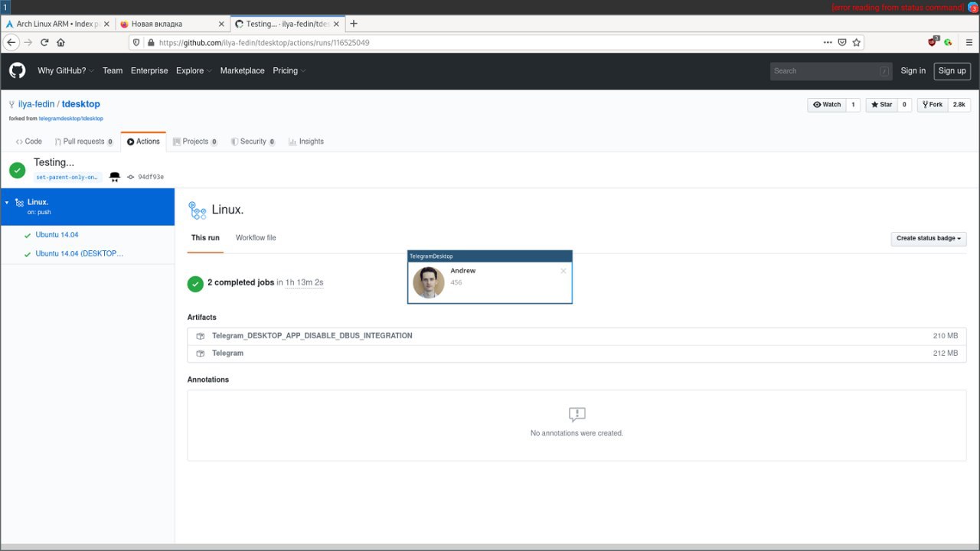This screenshot has height=551, width=980.
Task: Open the tracking protection shield icon in address bar
Action: coord(137,42)
